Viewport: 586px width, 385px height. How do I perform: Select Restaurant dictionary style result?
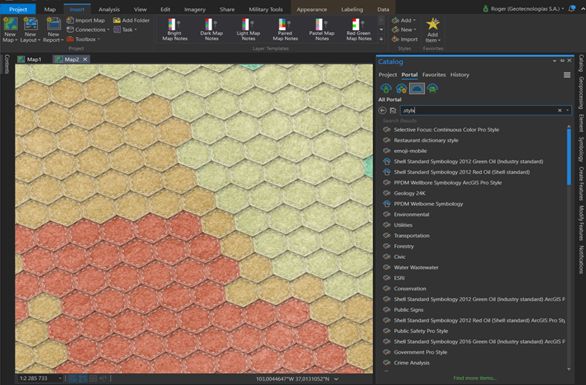[x=426, y=140]
